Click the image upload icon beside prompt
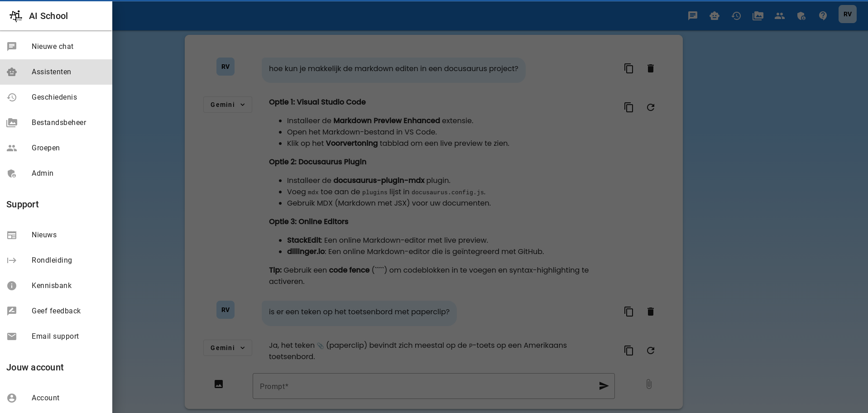This screenshot has width=868, height=413. 219,384
